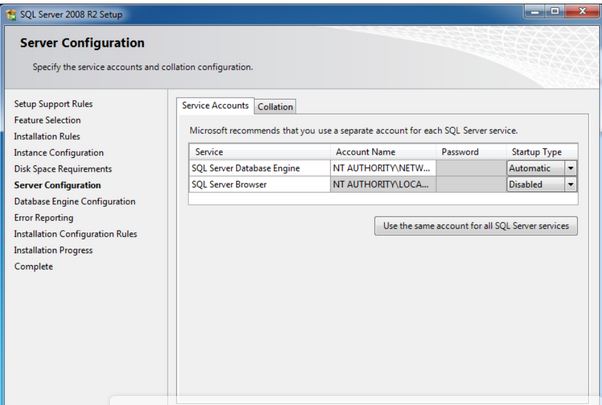Click Installation Configuration Rules step
The height and width of the screenshot is (405, 602).
click(75, 234)
